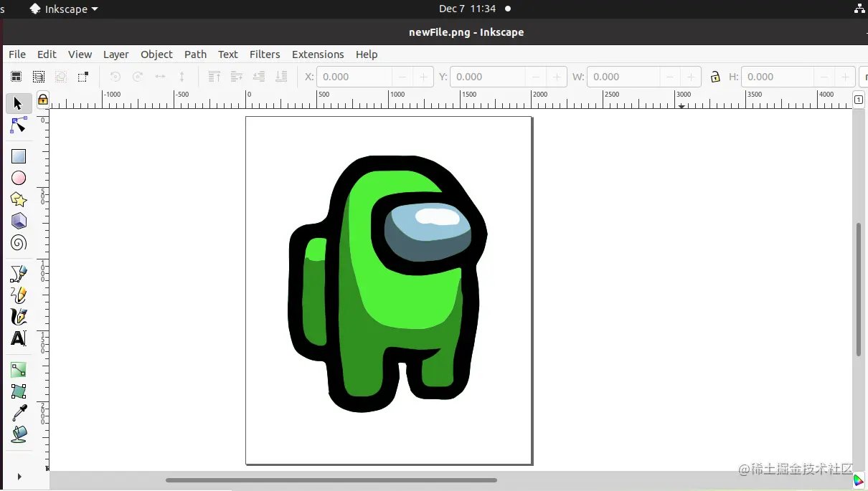
Task: Open the Layer menu
Action: pyautogui.click(x=115, y=54)
